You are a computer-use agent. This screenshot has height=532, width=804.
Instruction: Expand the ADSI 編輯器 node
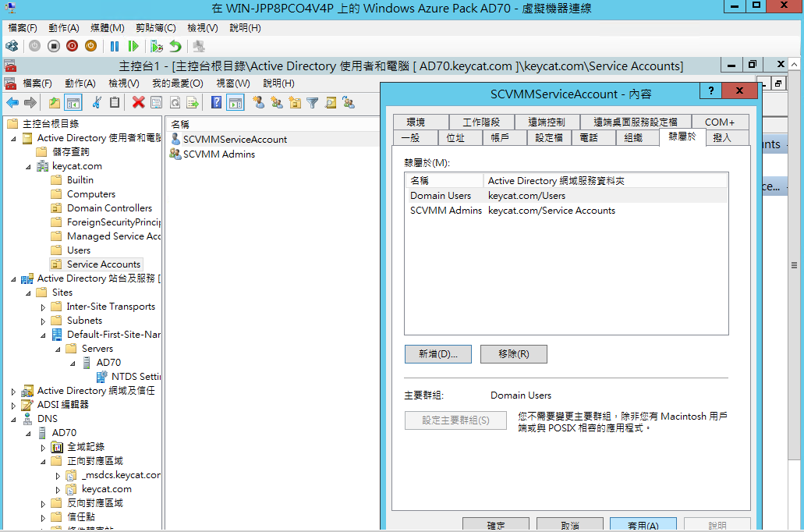click(14, 406)
